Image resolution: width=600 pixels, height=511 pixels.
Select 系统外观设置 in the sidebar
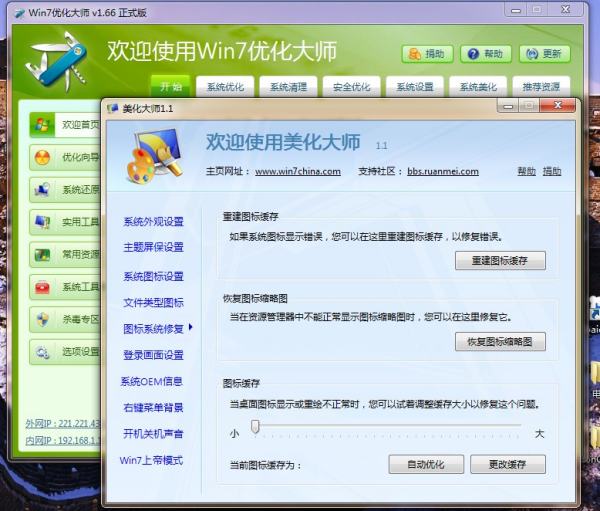pos(153,222)
